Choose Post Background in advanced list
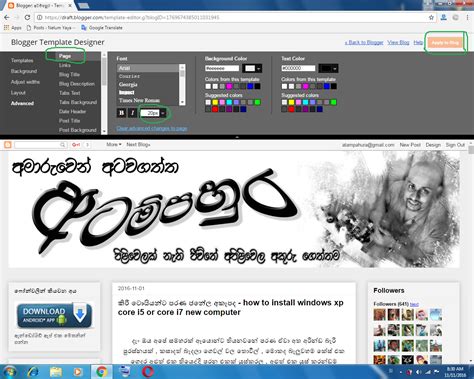Viewport: 474px width, 379px height. click(78, 130)
